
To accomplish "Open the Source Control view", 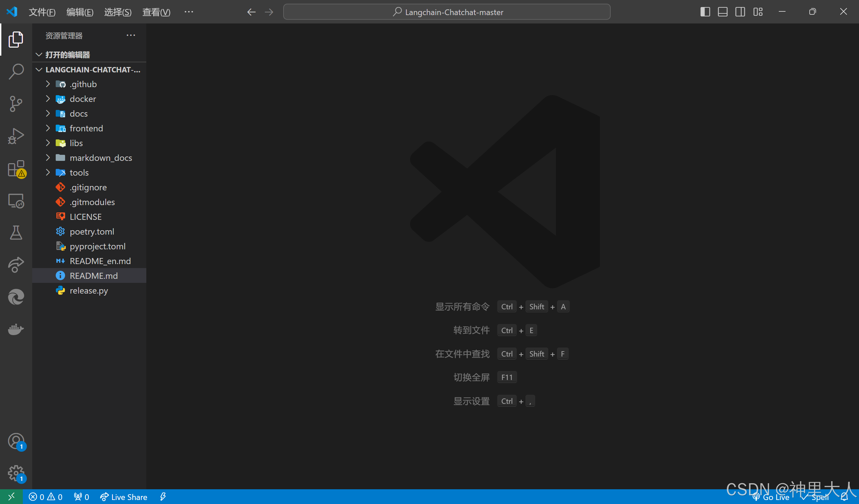I will [16, 104].
